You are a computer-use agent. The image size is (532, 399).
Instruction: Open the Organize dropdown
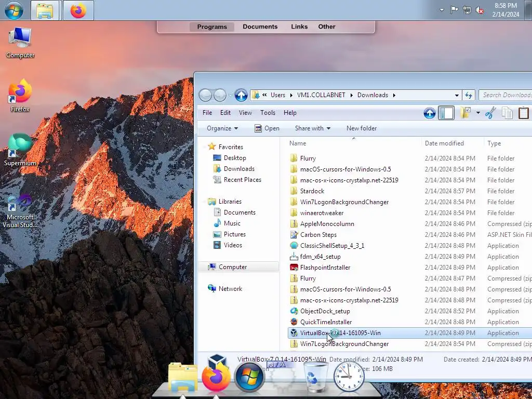click(222, 128)
